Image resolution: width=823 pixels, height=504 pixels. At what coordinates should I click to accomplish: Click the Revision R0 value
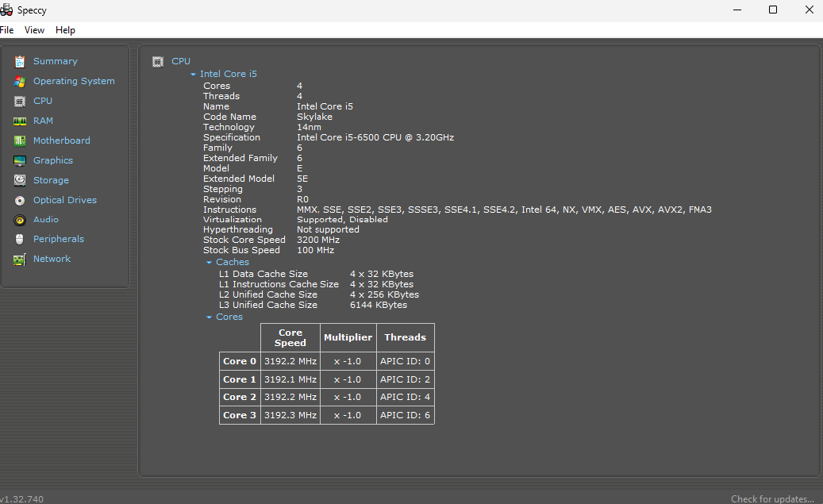[302, 199]
